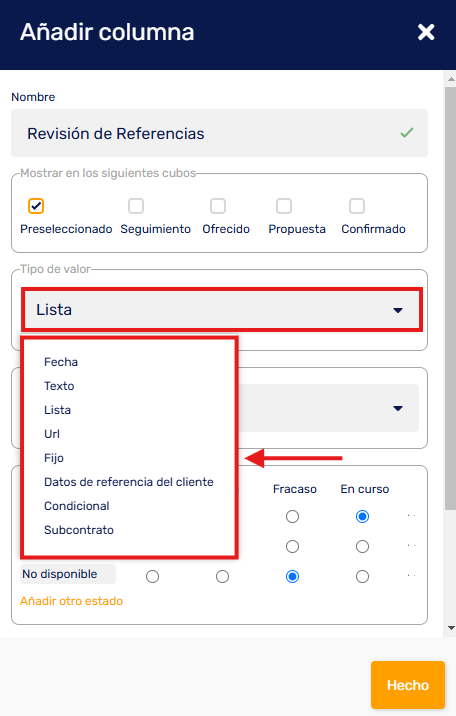
Task: Select Datos de referencia del cliente
Action: (x=129, y=482)
